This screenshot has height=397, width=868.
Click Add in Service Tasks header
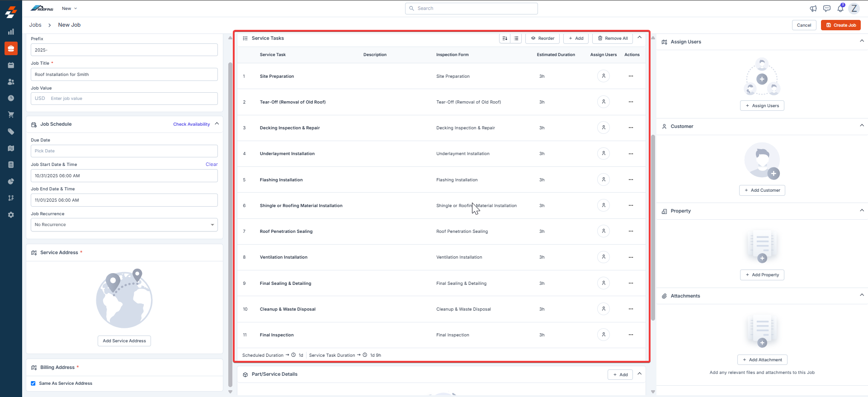coord(576,38)
